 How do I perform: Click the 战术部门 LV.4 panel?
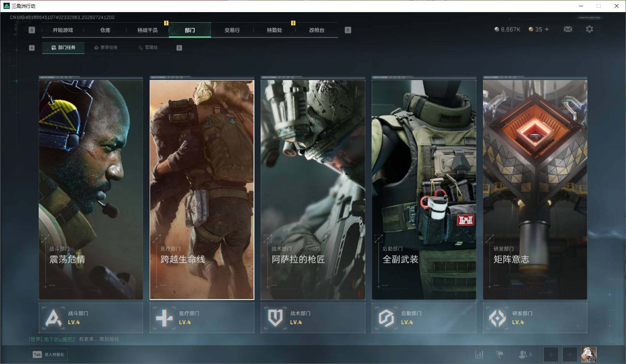(x=313, y=318)
